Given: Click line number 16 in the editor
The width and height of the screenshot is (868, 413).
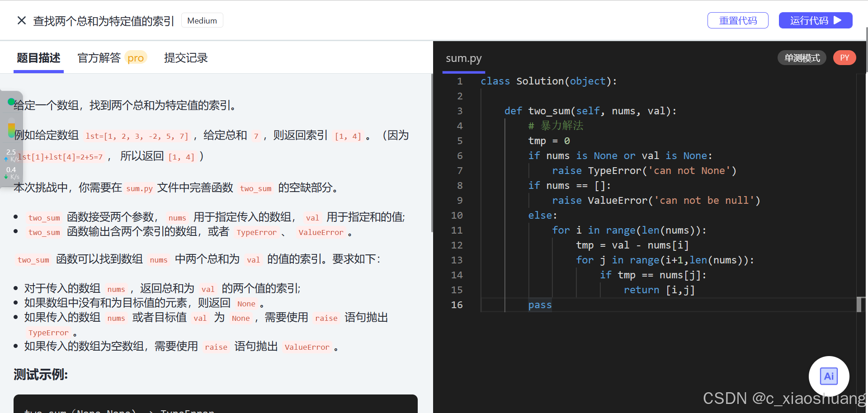Looking at the screenshot, I should [x=457, y=305].
